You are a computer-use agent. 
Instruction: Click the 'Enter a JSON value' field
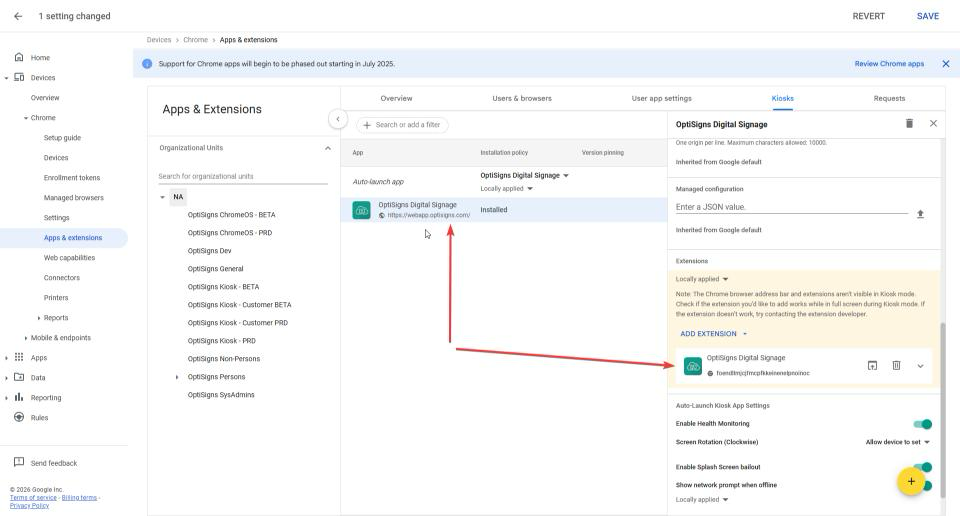pyautogui.click(x=791, y=207)
